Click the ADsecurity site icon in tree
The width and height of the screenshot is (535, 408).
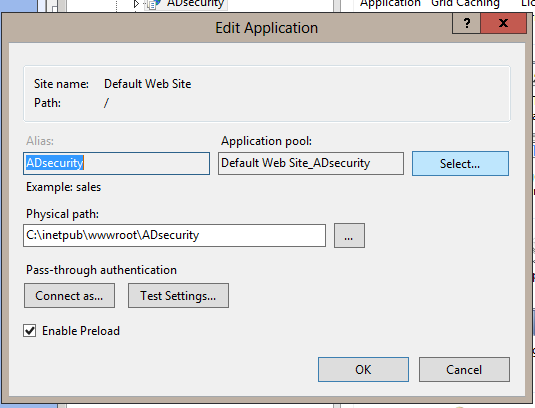tap(153, 4)
